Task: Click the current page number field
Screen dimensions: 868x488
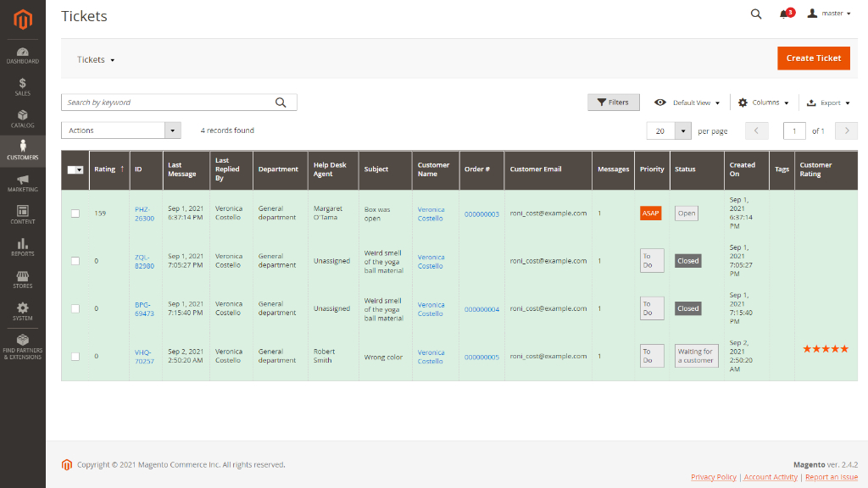Action: 794,131
